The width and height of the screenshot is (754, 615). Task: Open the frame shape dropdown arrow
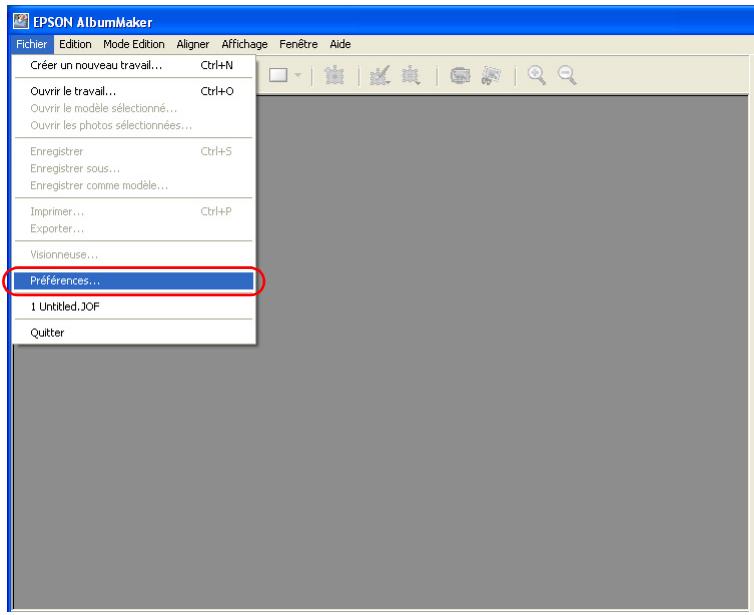pos(298,75)
